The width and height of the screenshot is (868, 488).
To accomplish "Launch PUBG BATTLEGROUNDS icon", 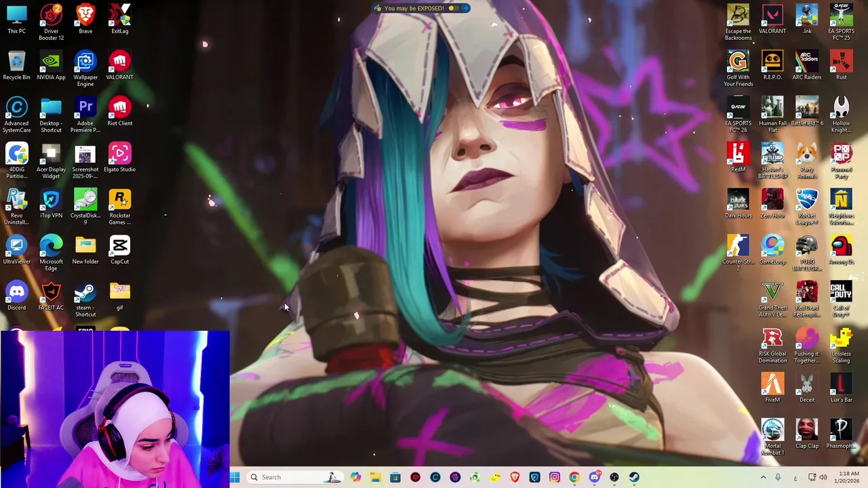I will pyautogui.click(x=807, y=252).
